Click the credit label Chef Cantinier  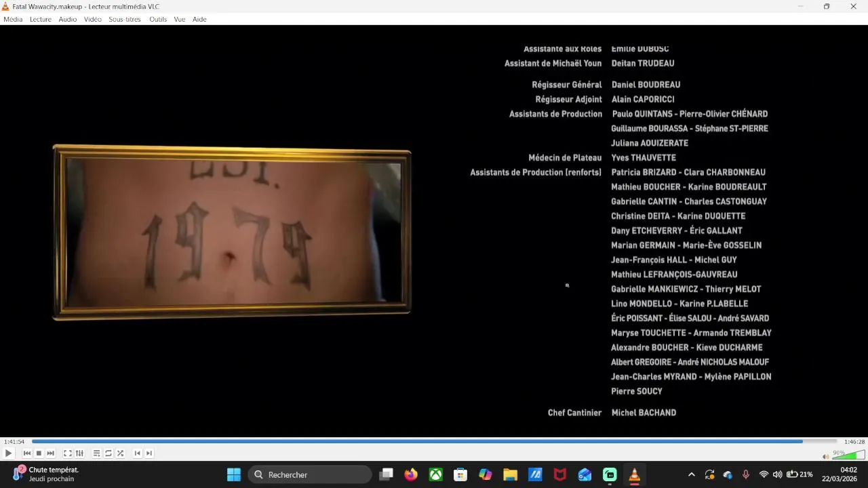pyautogui.click(x=574, y=413)
